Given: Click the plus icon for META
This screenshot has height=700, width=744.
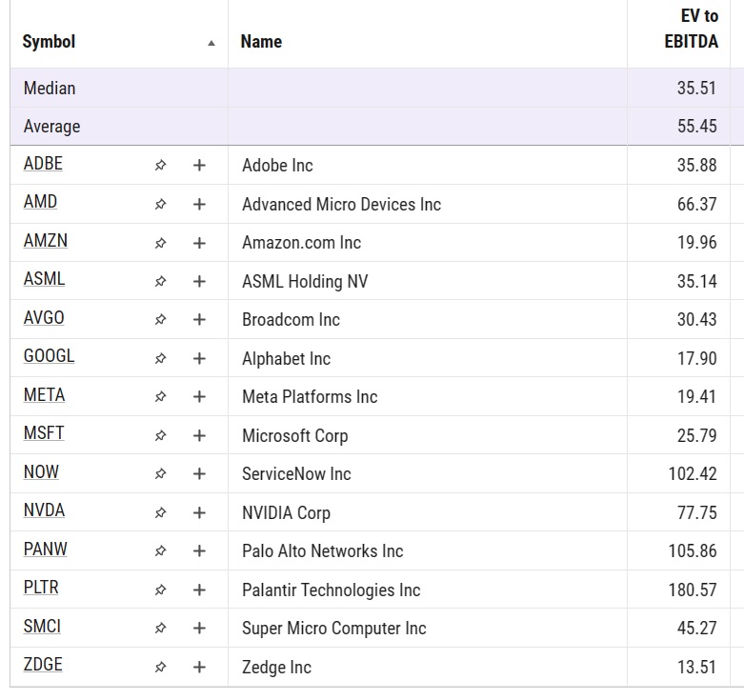Looking at the screenshot, I should coord(199,396).
